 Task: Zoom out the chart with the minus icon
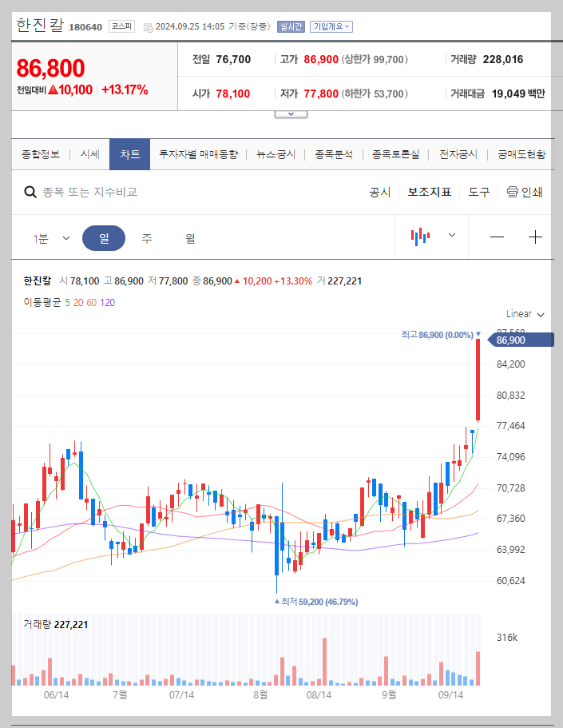point(497,236)
